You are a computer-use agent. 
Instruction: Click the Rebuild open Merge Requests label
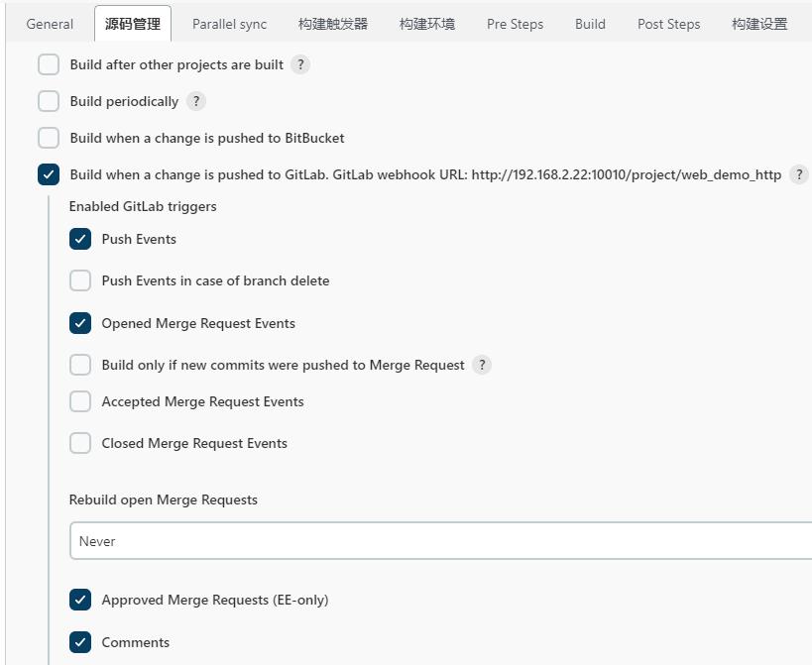164,499
